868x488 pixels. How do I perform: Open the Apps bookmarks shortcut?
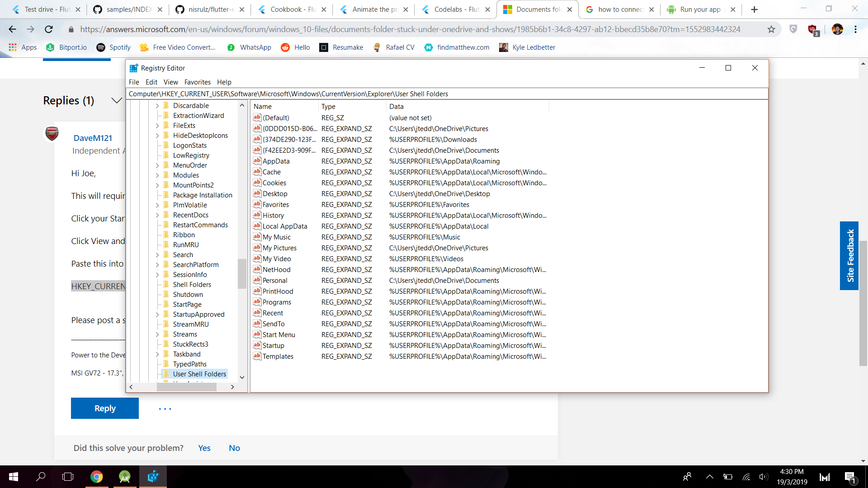[x=23, y=47]
